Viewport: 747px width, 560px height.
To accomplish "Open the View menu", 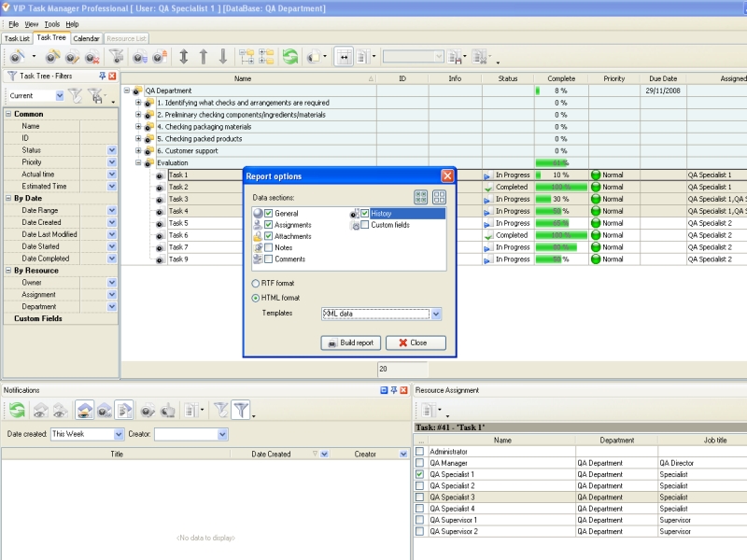I will 32,24.
